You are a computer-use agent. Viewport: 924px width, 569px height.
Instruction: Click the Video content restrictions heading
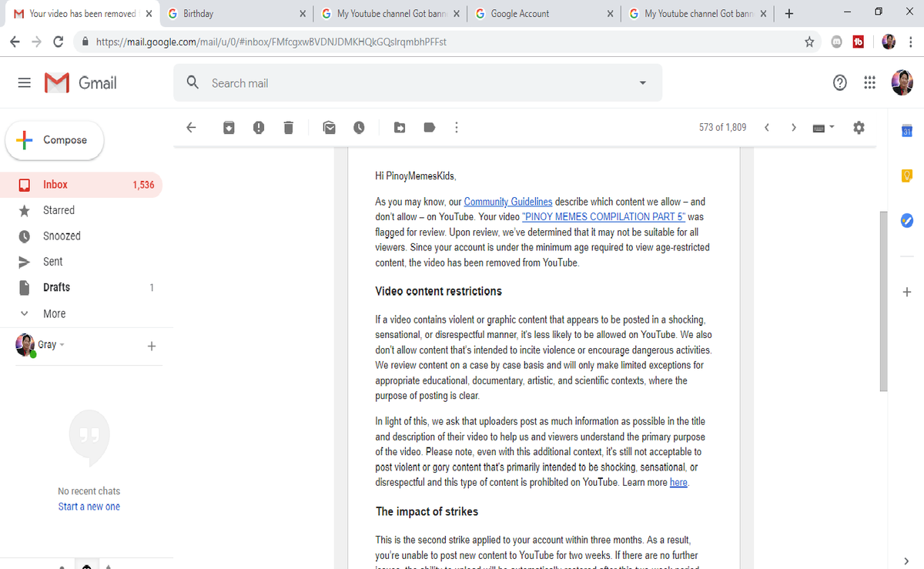point(438,291)
